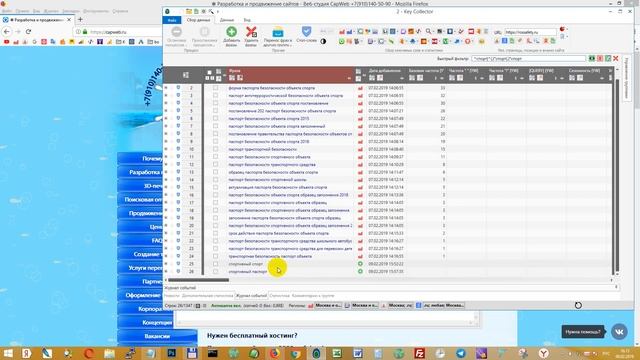Tick checkbox of row 24

tap(215, 256)
